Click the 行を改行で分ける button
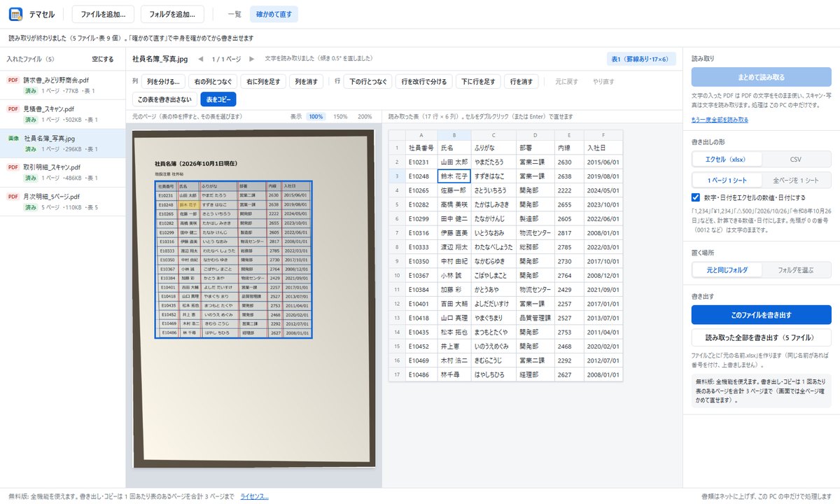This screenshot has height=504, width=840. tap(423, 82)
